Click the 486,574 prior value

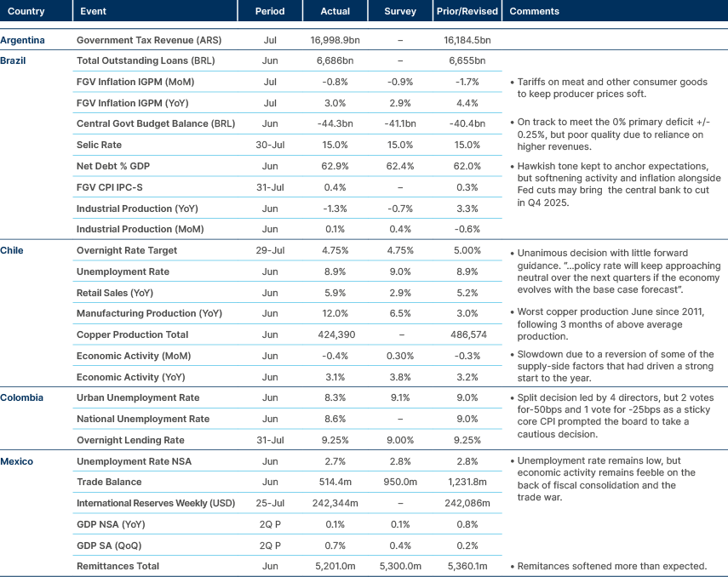(x=468, y=334)
